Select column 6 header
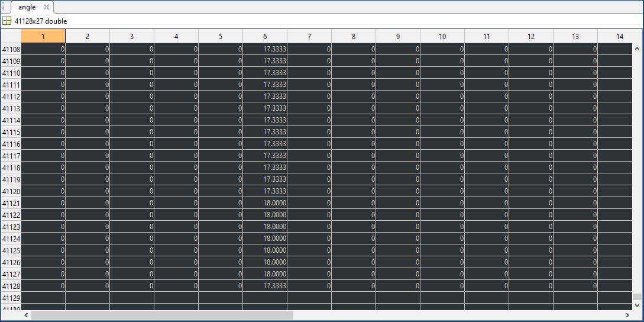 click(x=265, y=37)
